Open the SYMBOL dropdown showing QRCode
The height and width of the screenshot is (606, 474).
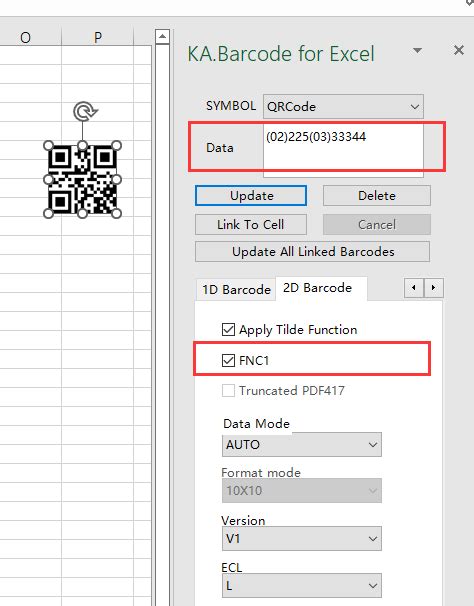343,106
